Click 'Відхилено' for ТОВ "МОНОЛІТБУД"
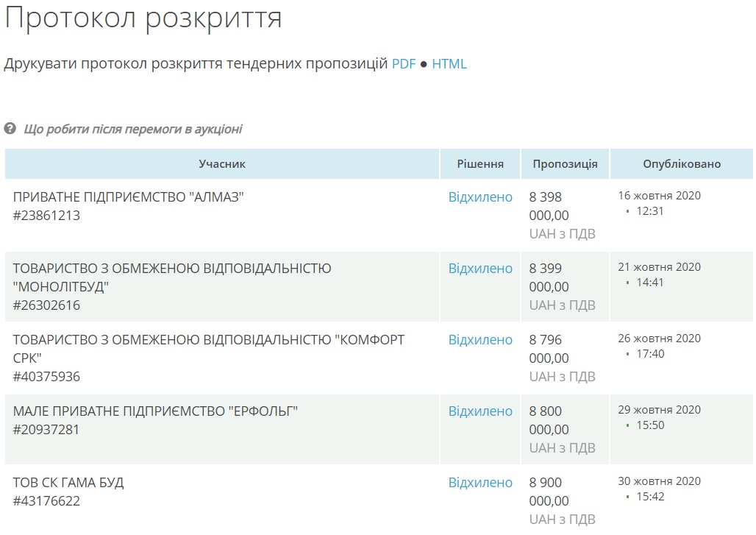Viewport: 756px width, 535px height. click(x=480, y=269)
